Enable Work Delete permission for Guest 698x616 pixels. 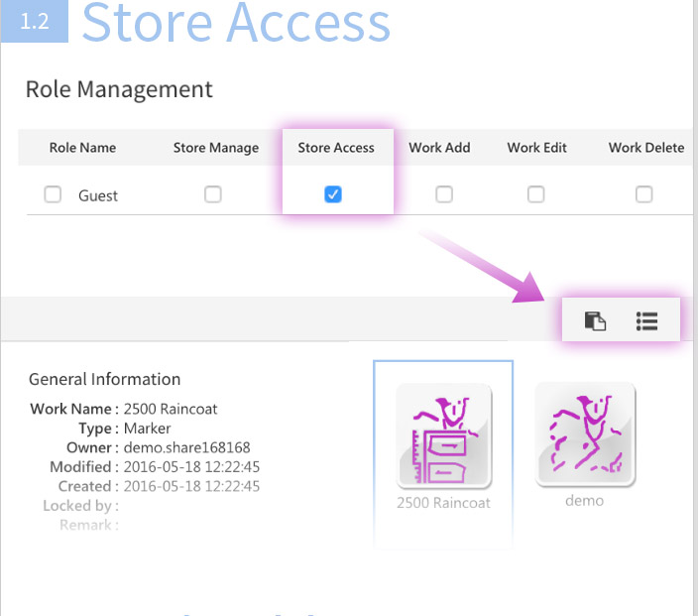[644, 194]
